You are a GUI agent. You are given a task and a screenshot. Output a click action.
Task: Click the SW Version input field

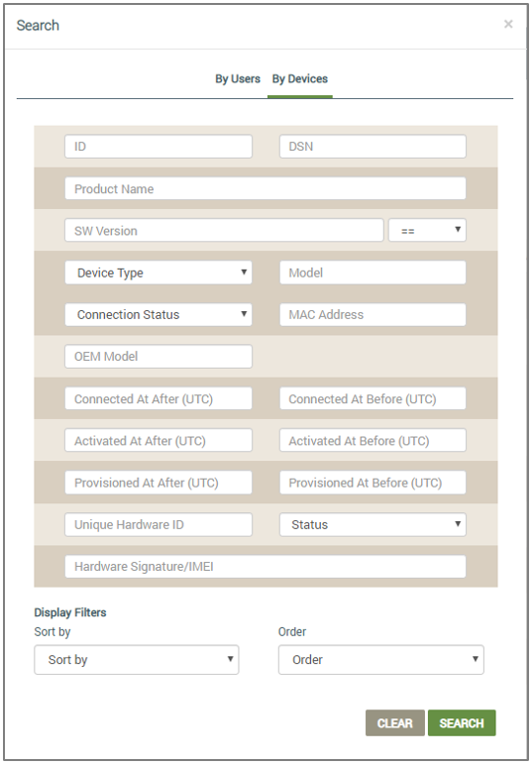pos(224,230)
